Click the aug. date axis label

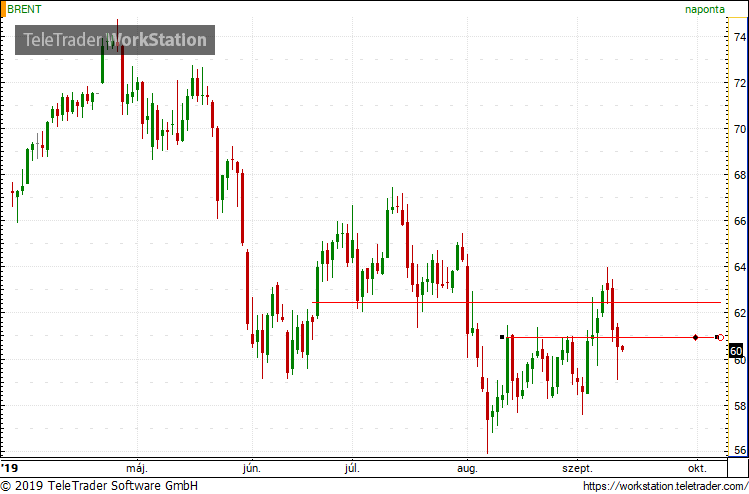point(467,467)
